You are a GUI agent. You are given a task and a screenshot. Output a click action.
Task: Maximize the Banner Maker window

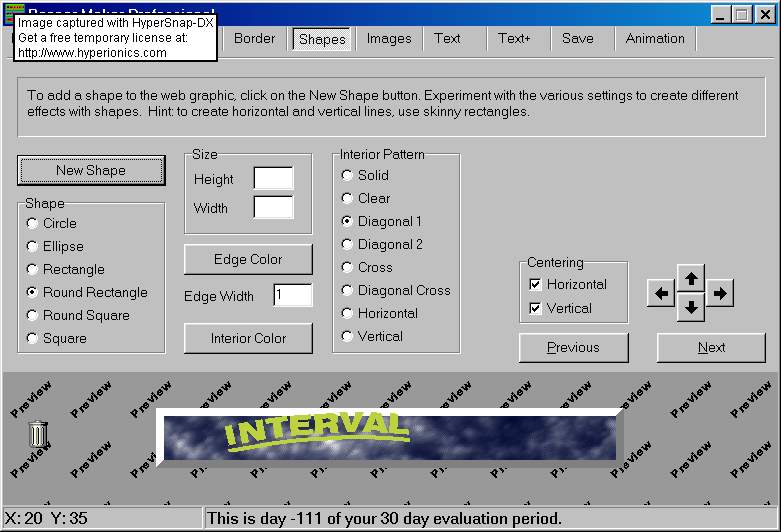[741, 14]
